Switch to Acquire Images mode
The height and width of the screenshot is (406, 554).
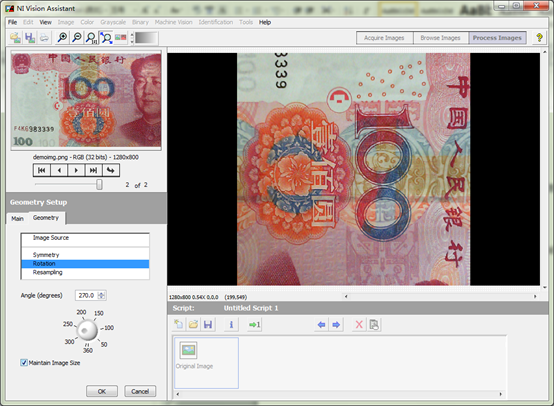[x=384, y=38]
